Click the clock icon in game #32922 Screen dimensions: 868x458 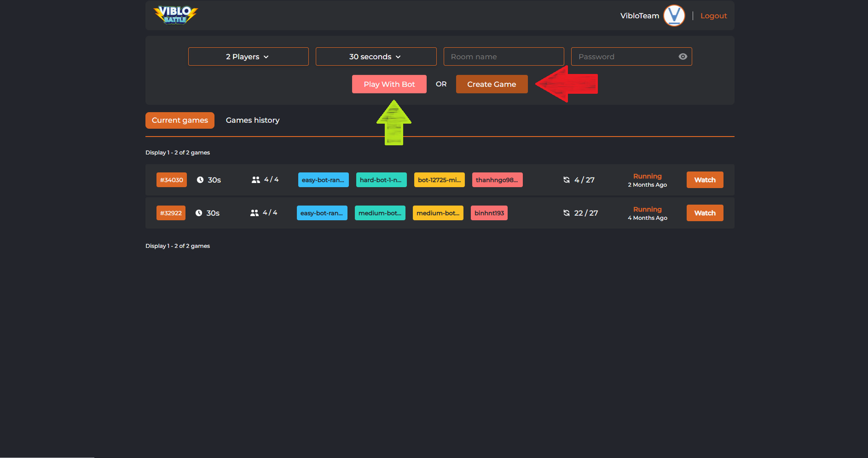[199, 213]
